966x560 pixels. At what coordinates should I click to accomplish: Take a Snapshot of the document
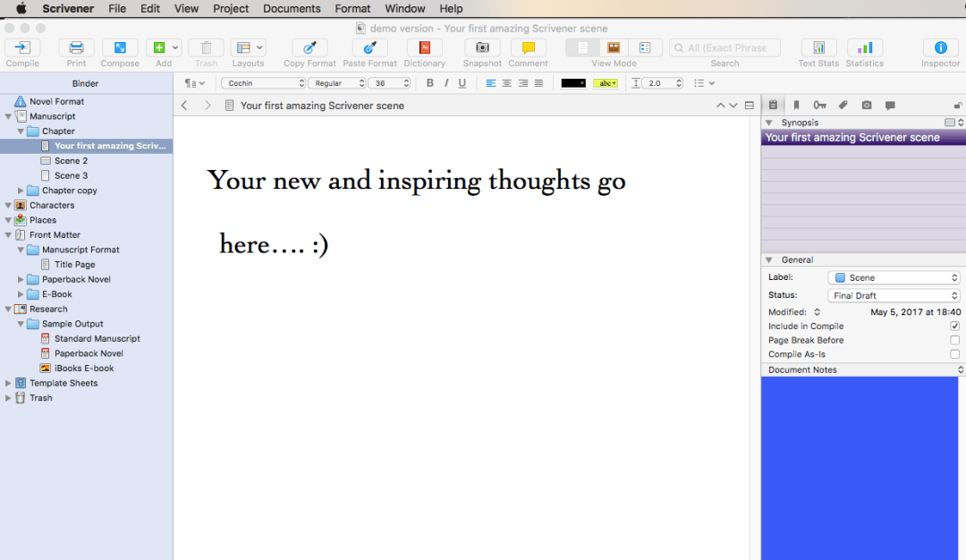point(482,48)
